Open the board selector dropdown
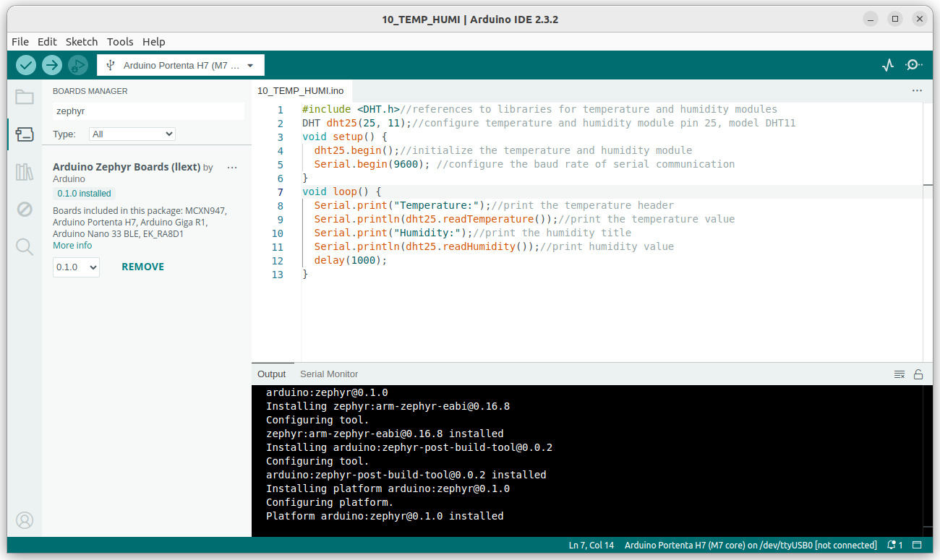Viewport: 940px width, 560px height. coord(181,65)
